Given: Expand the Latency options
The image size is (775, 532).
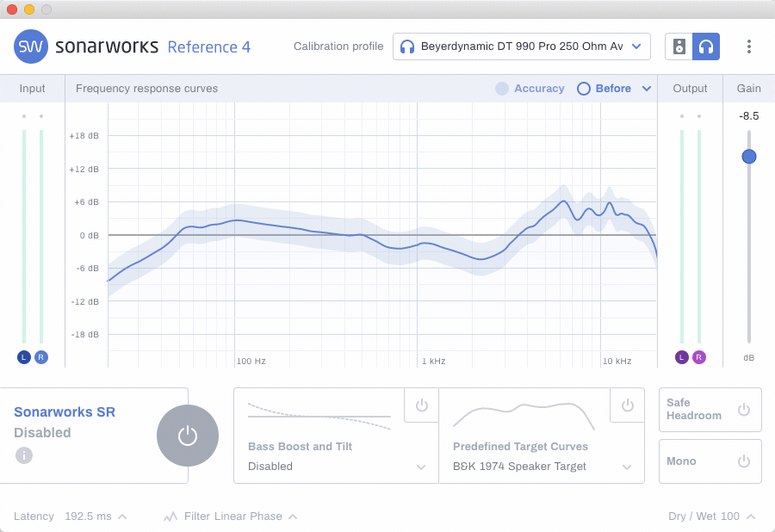Looking at the screenshot, I should click(x=122, y=517).
